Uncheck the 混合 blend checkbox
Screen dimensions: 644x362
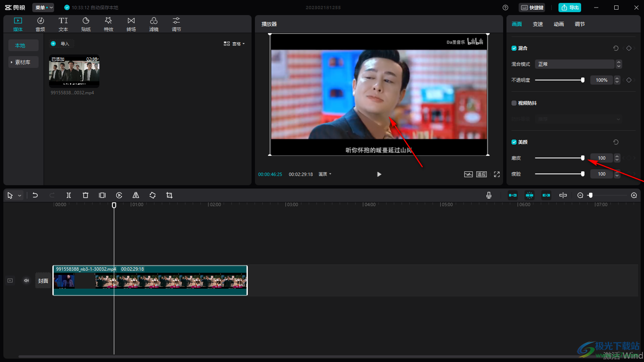point(514,48)
